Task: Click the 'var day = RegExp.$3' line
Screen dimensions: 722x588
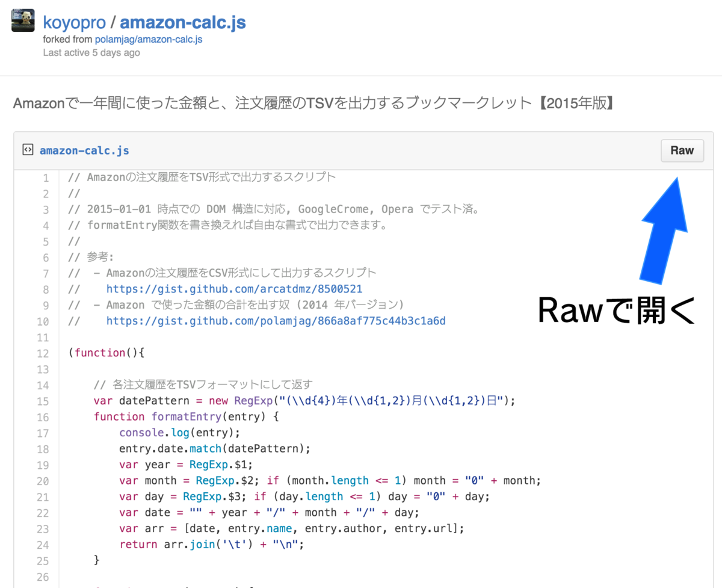Action: coord(305,497)
